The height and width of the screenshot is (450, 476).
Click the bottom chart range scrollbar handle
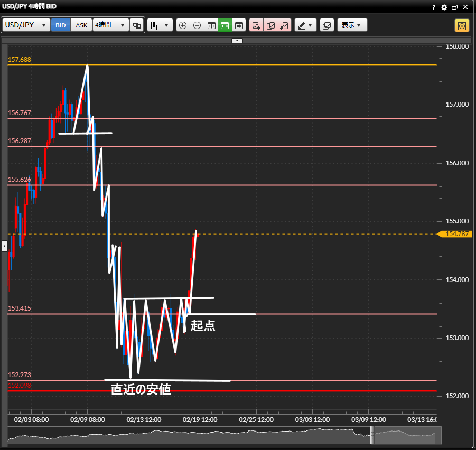tap(371, 436)
